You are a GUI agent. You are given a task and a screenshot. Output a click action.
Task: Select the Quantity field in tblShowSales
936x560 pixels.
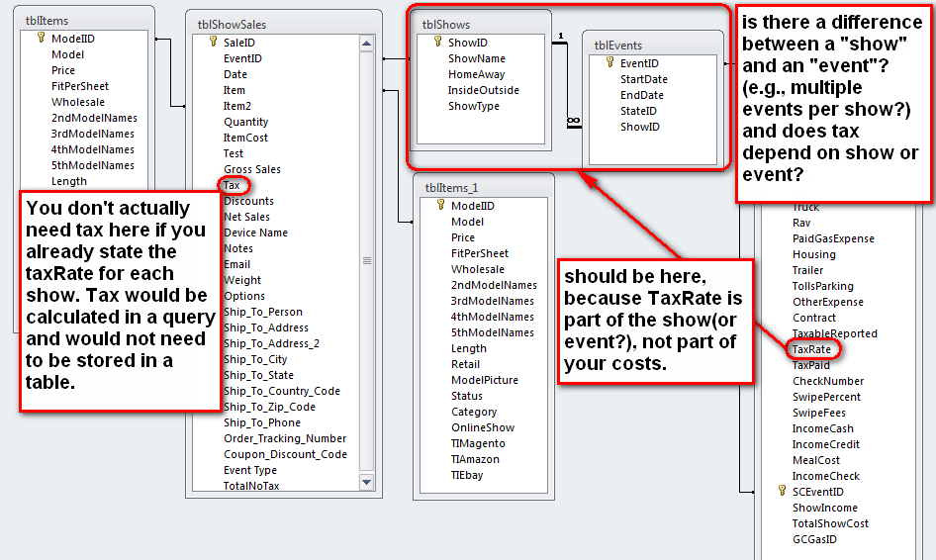246,122
